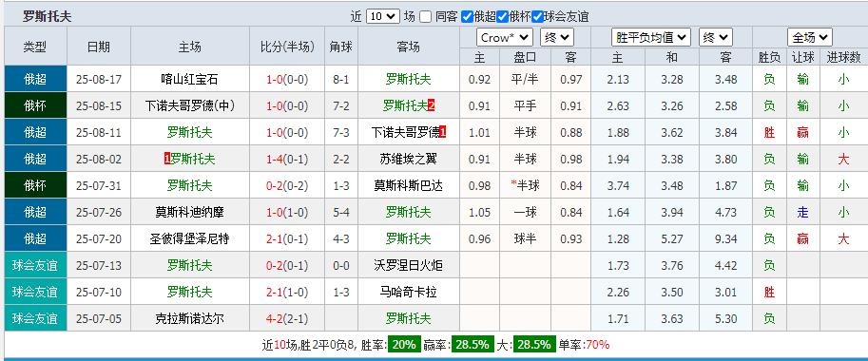Viewport: 868px width, 361px height.
Task: Open the 下诺夫哥罗德(中) team link
Action: [189, 105]
